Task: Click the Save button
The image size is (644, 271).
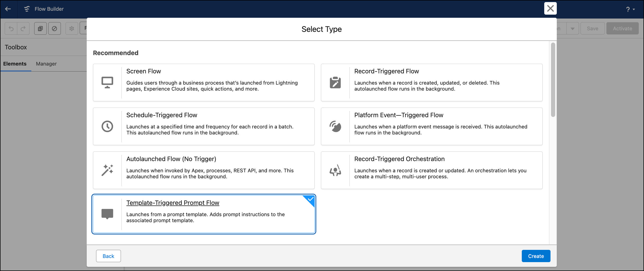Action: [x=593, y=28]
